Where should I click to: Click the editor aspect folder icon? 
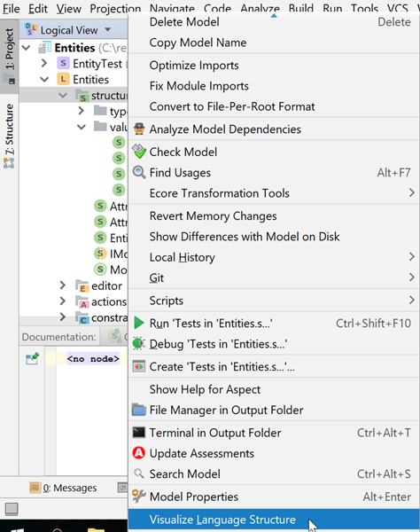point(82,286)
